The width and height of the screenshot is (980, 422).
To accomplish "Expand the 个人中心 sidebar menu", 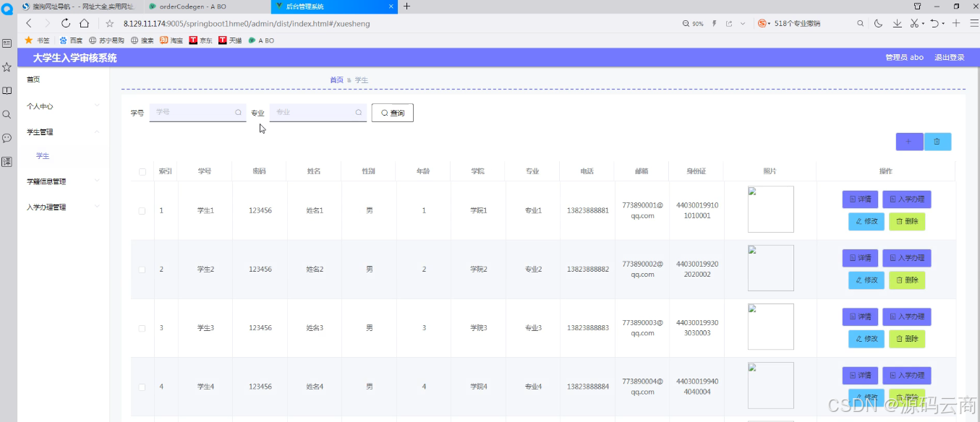I will pyautogui.click(x=64, y=106).
